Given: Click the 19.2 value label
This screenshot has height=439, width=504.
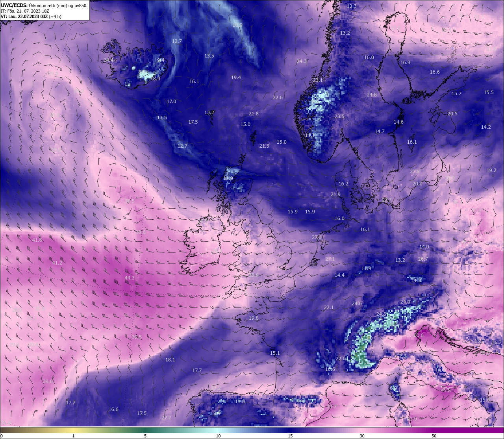Looking at the screenshot, I should (x=491, y=170).
